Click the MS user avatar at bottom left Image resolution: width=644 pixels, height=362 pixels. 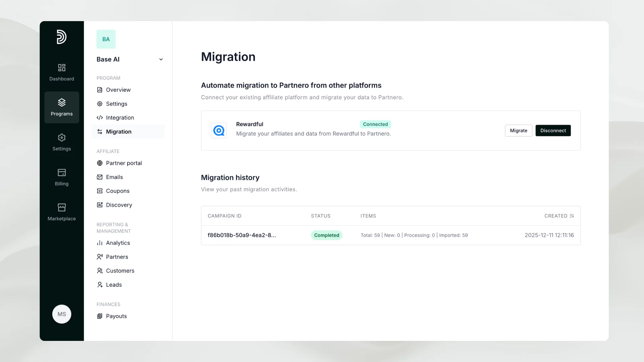coord(61,314)
